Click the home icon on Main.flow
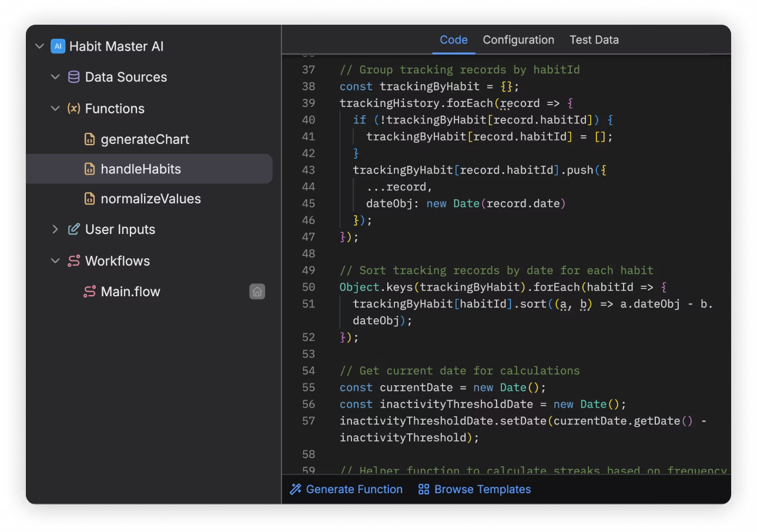The width and height of the screenshot is (757, 532). [257, 291]
